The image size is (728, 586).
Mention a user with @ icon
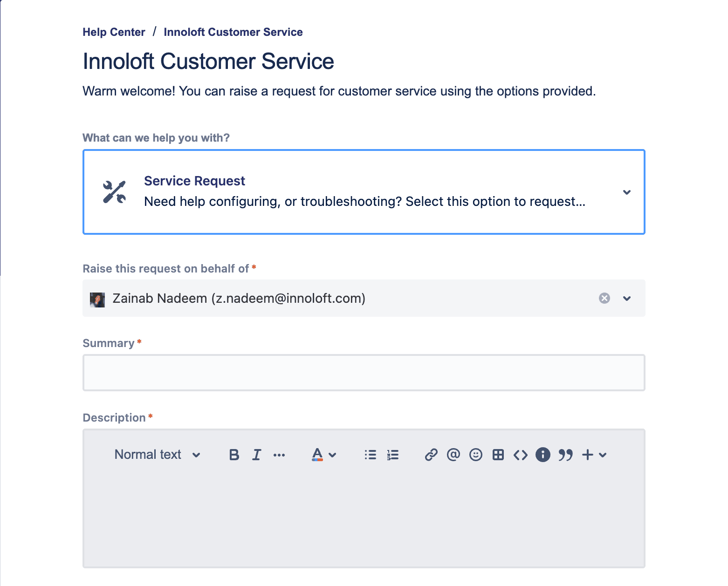pos(453,455)
